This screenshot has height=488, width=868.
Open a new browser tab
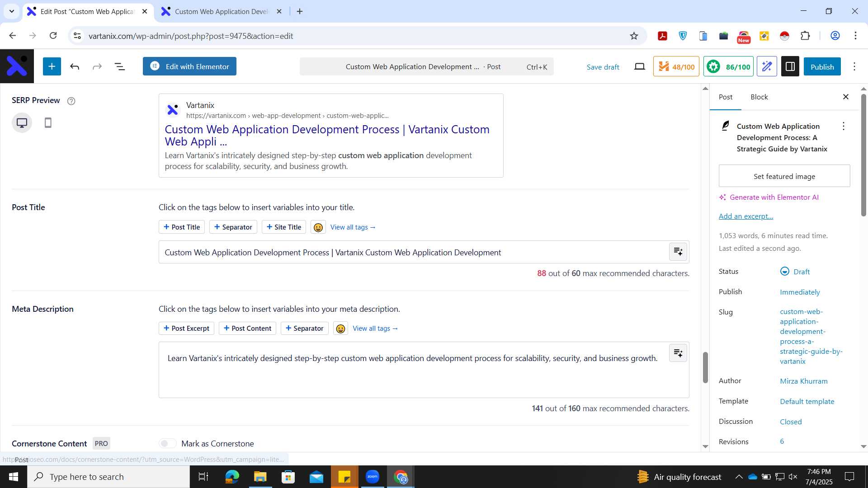coord(300,11)
